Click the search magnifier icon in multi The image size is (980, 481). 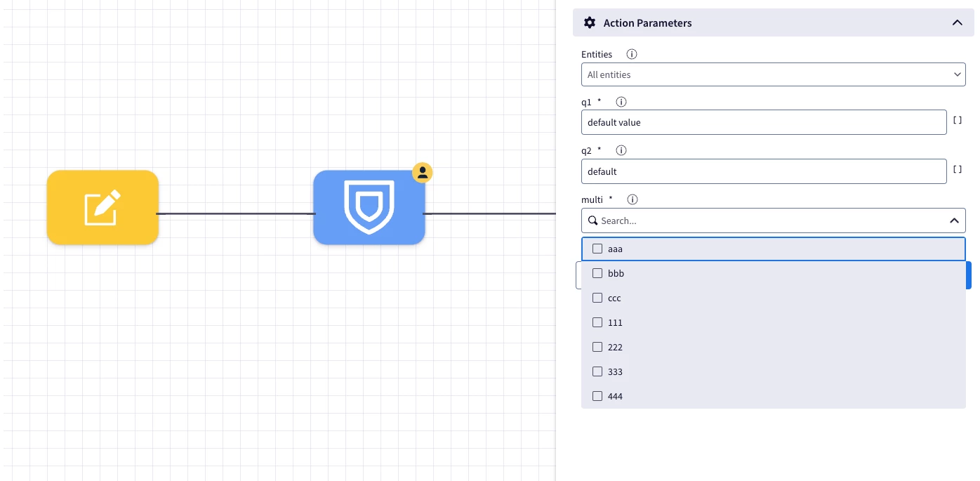[592, 220]
